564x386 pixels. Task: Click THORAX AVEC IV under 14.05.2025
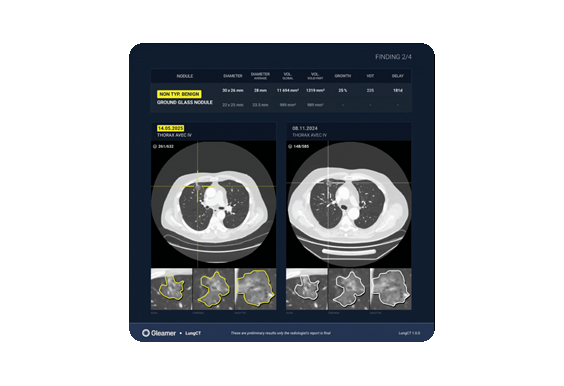pos(174,135)
